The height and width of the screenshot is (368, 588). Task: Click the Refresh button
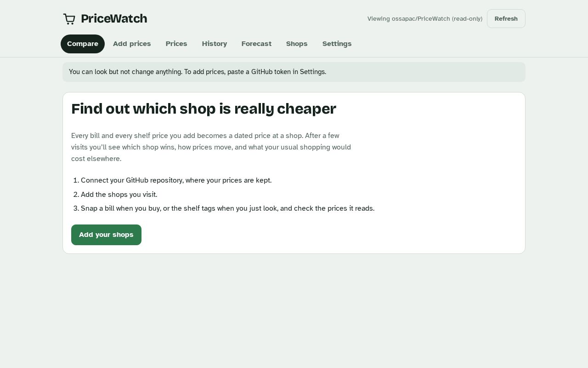click(506, 19)
